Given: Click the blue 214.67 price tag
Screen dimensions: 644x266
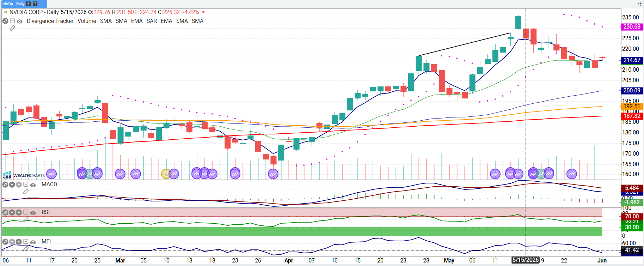Looking at the screenshot, I should 632,60.
